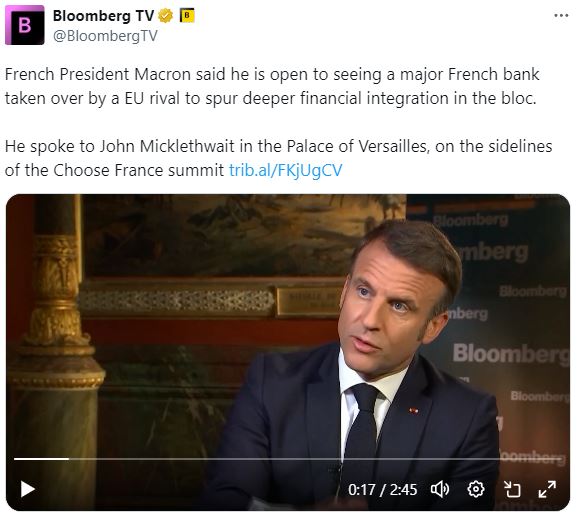Click the tweet paragraph about French bank takeover
578x520 pixels.
pos(272,86)
